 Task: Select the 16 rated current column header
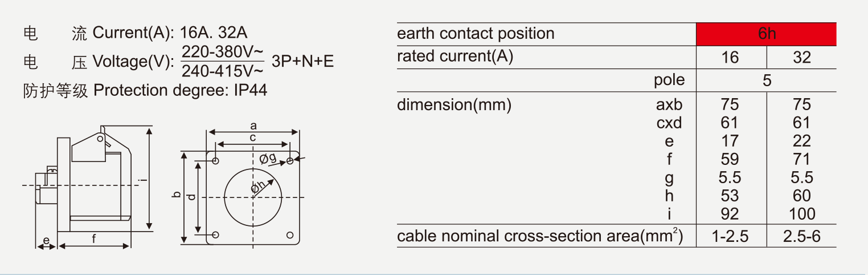730,58
